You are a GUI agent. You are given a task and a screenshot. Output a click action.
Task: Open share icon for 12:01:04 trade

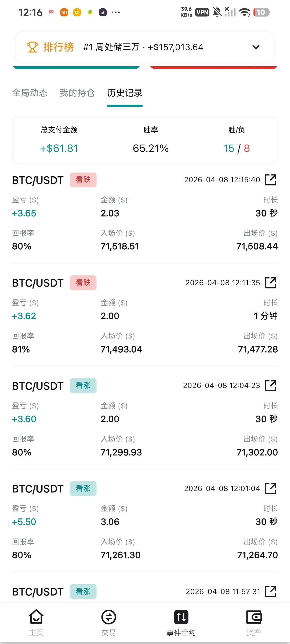click(271, 488)
